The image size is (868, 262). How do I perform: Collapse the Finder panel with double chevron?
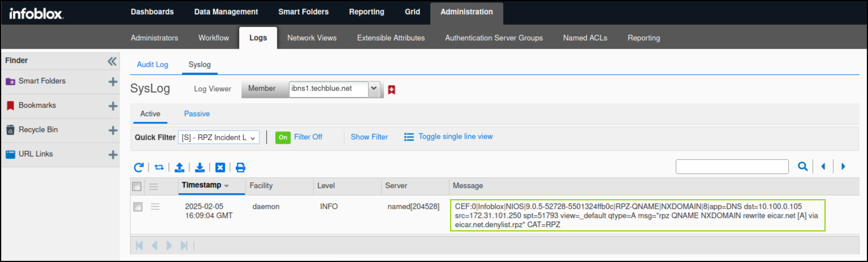112,61
